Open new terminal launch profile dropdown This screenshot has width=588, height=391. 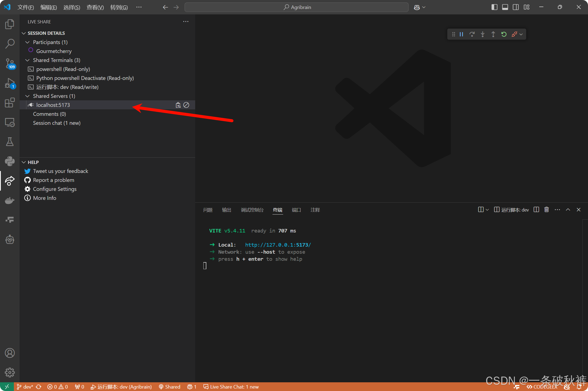pyautogui.click(x=487, y=210)
